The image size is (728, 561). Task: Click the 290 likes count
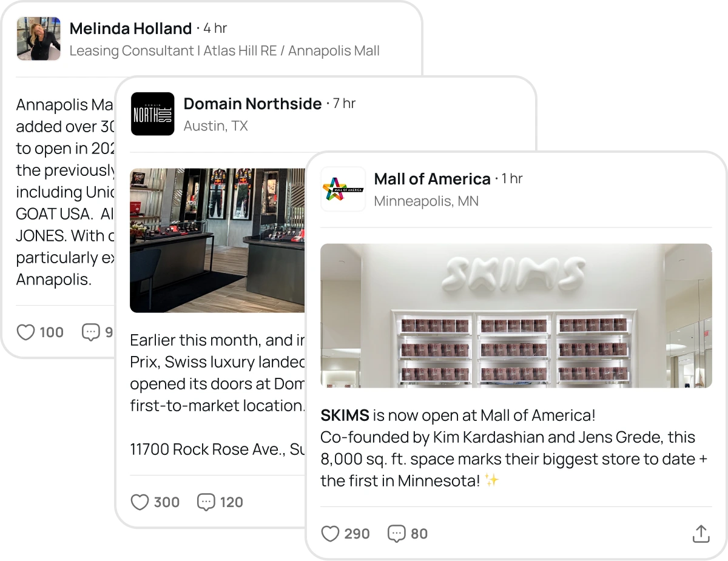tap(357, 534)
